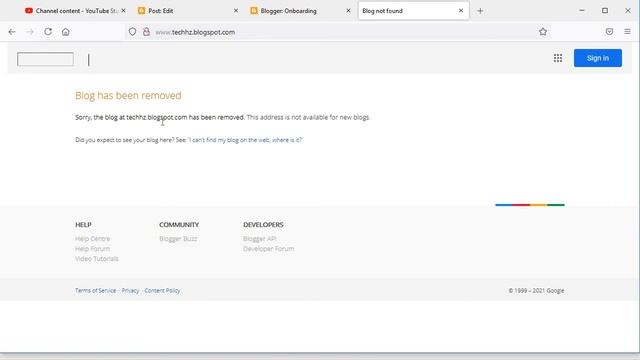Viewport: 640px width, 360px height.
Task: Click the blue Sign in button
Action: tap(598, 58)
